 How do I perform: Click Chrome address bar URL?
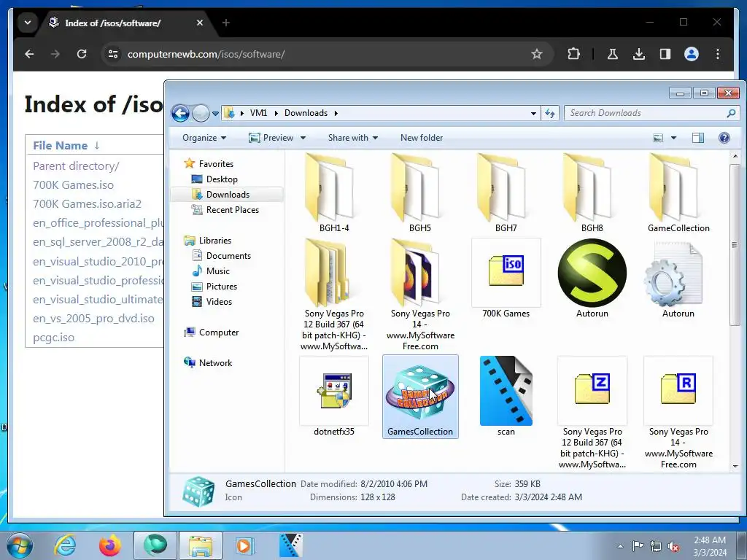(206, 54)
